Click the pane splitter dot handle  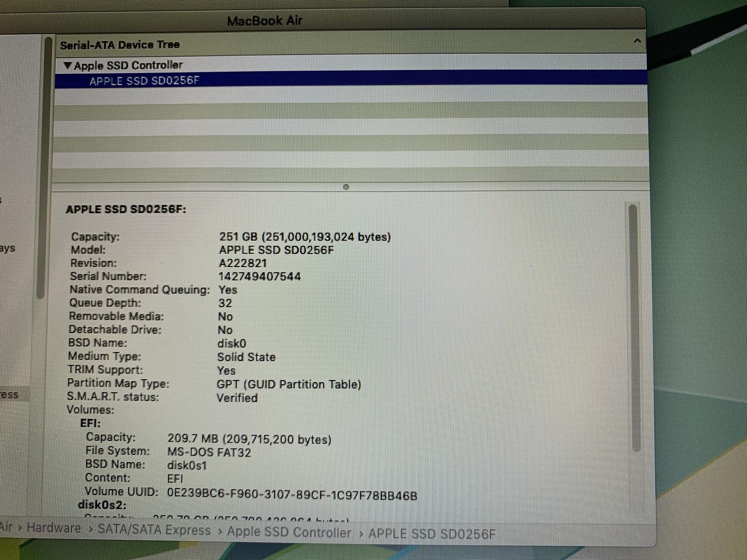click(x=346, y=187)
